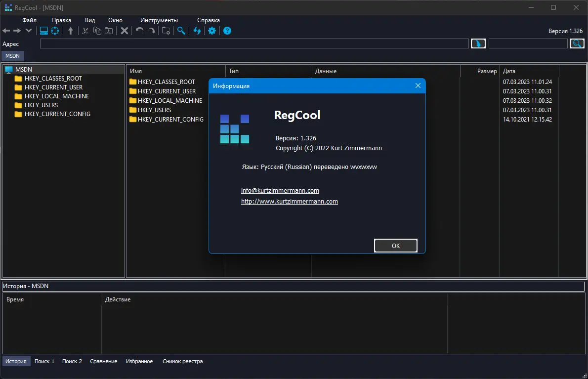Click the Delete X toolbar icon
The width and height of the screenshot is (588, 379).
tap(125, 31)
